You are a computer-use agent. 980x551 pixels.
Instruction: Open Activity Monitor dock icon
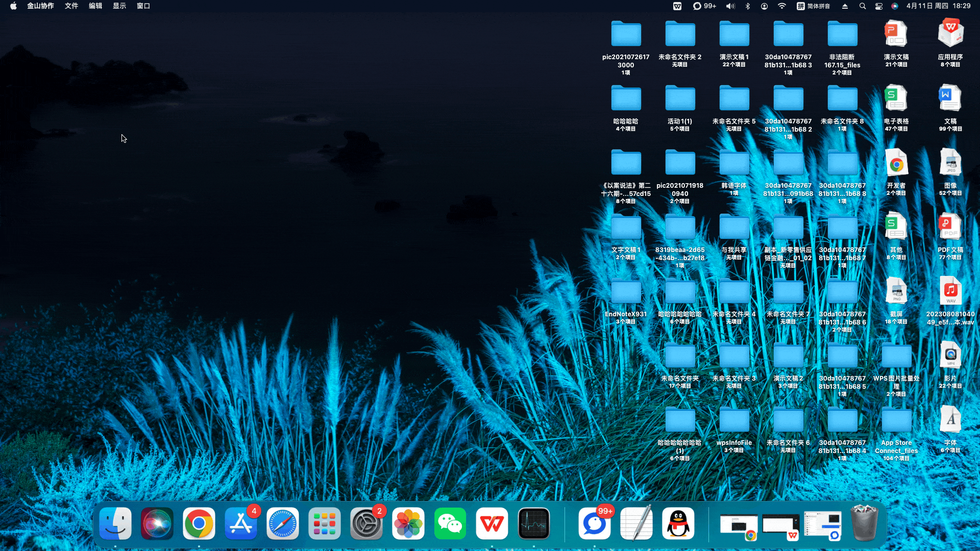[x=534, y=523]
